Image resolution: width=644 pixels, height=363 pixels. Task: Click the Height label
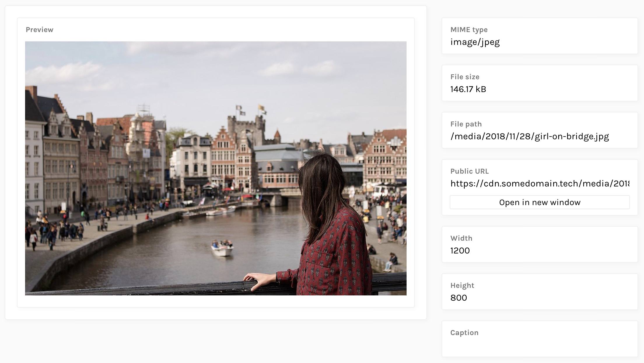point(462,286)
